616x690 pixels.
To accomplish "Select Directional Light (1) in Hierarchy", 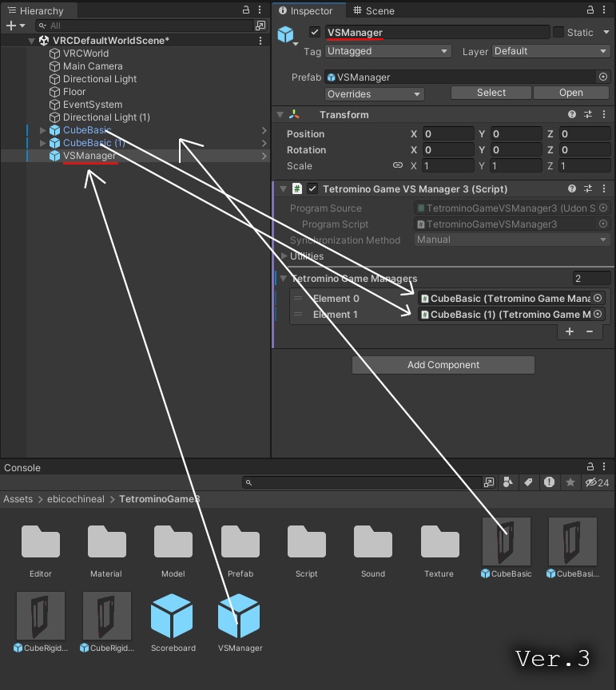I will [106, 117].
